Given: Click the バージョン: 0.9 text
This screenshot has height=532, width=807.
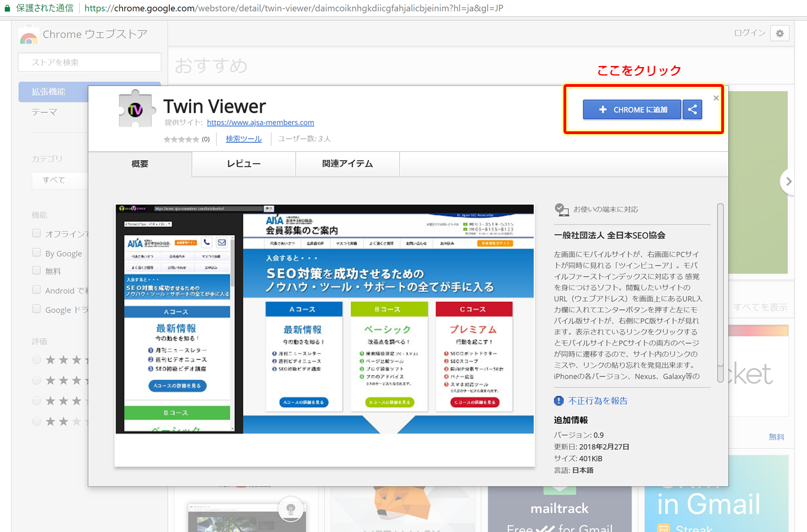Looking at the screenshot, I should pyautogui.click(x=579, y=435).
